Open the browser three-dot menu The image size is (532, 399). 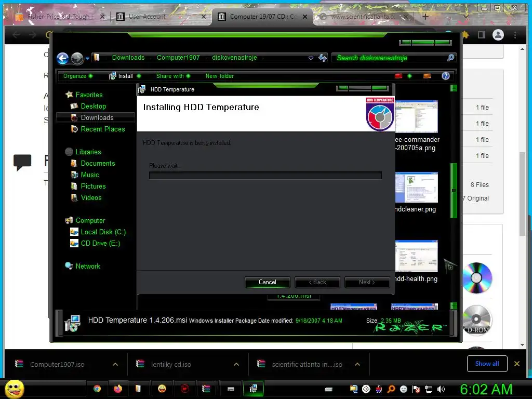(x=515, y=35)
